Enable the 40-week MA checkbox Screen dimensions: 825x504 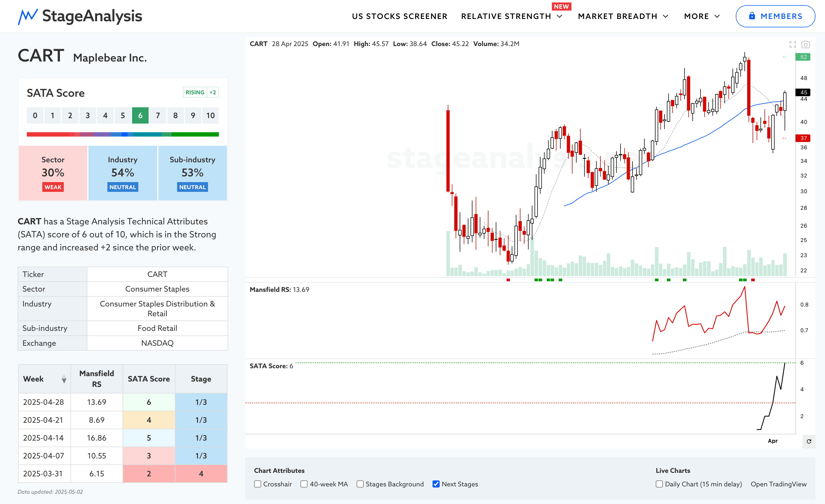(304, 484)
